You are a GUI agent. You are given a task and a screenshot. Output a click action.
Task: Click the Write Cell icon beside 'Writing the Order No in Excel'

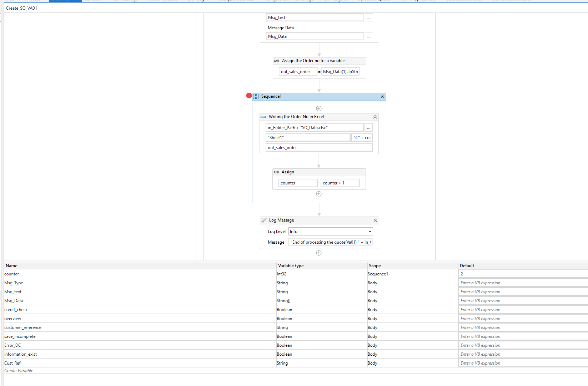tap(263, 117)
